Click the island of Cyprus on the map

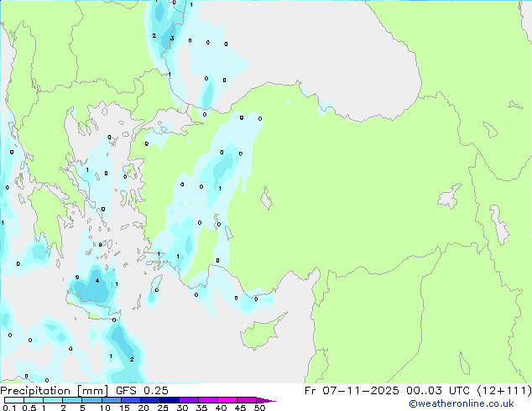261,332
